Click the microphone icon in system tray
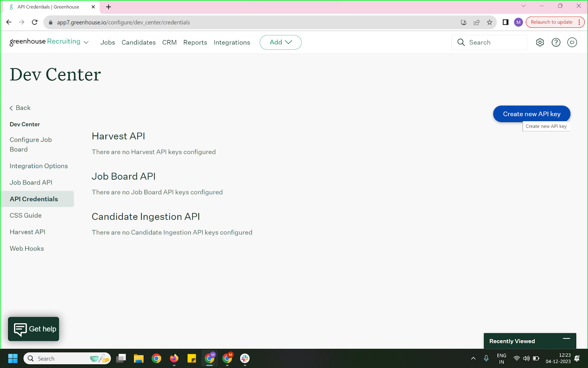Image resolution: width=588 pixels, height=368 pixels. [486, 358]
